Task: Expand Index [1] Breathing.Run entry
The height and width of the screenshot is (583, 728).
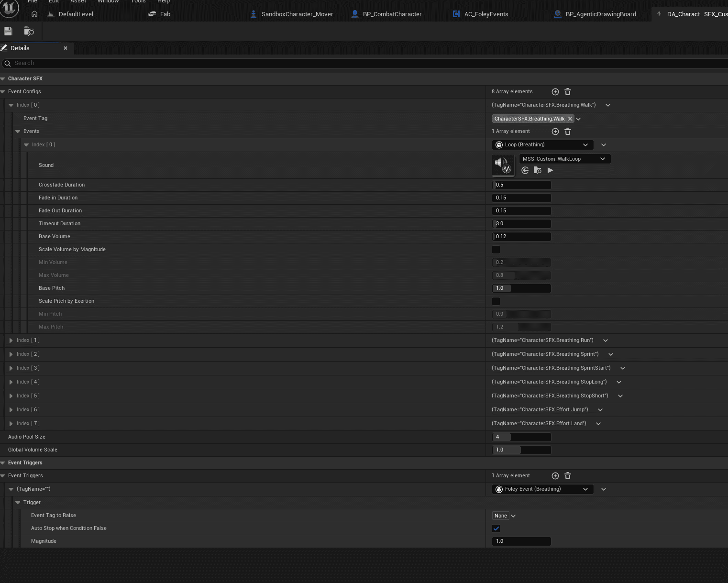Action: 11,341
